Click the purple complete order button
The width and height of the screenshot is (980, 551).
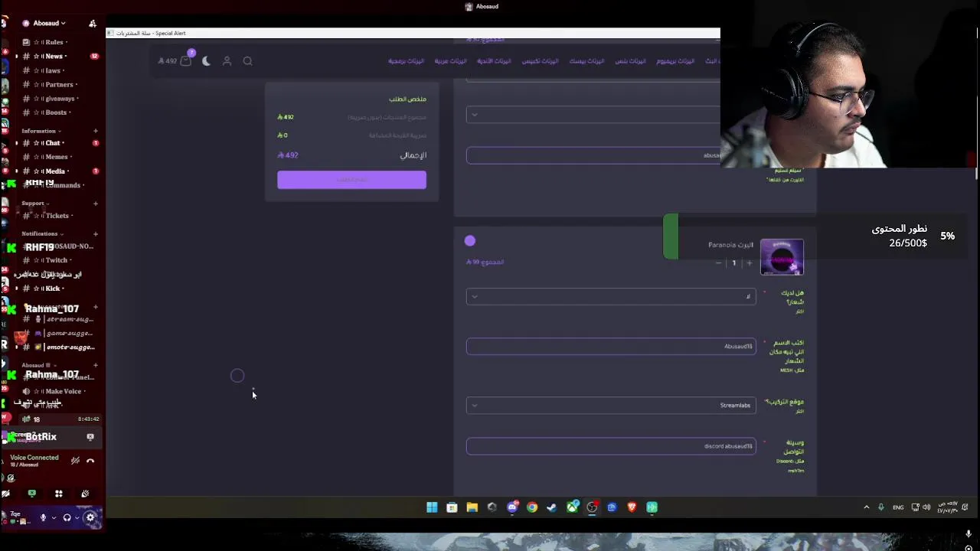[x=351, y=180]
